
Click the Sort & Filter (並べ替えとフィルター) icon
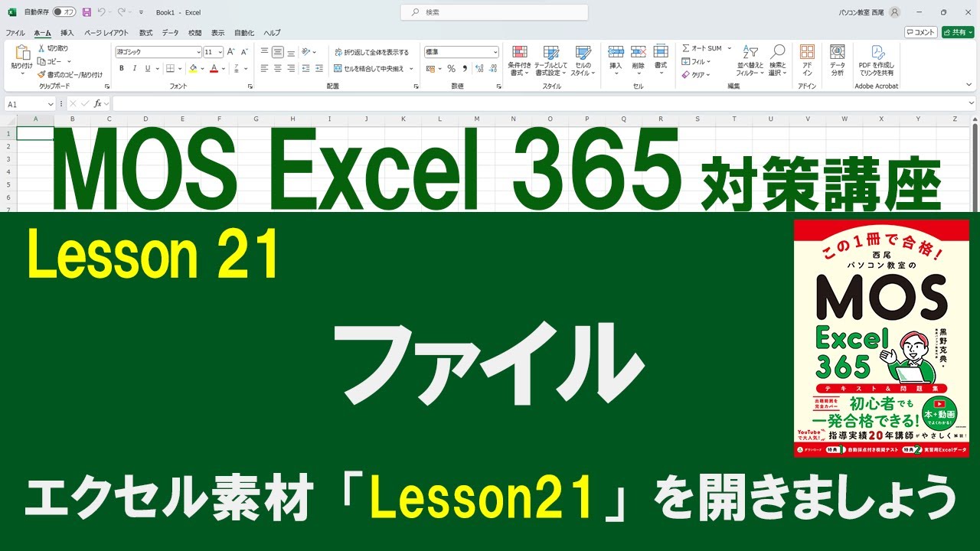coord(751,52)
